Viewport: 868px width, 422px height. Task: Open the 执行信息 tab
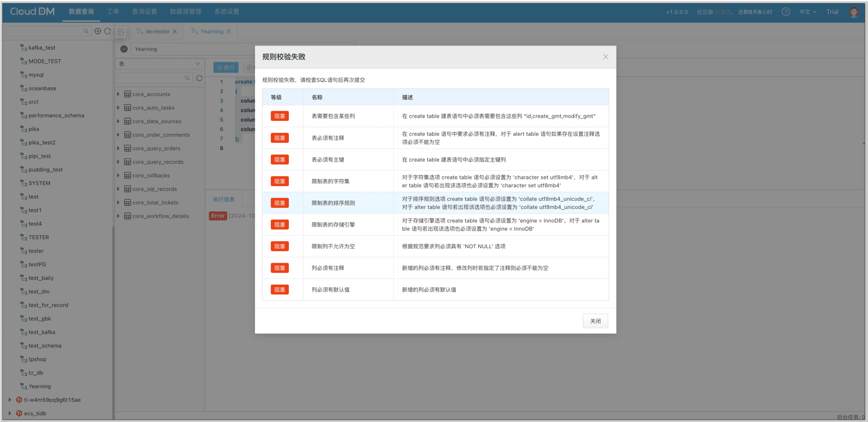(x=224, y=199)
